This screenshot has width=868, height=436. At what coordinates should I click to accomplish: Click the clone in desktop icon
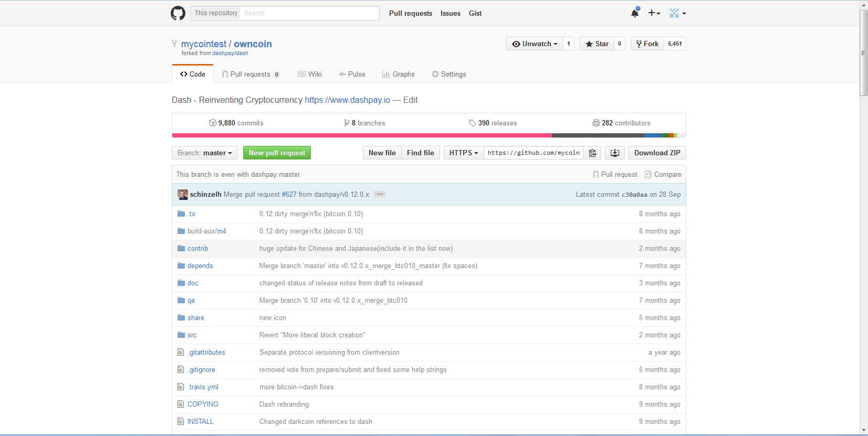(615, 153)
